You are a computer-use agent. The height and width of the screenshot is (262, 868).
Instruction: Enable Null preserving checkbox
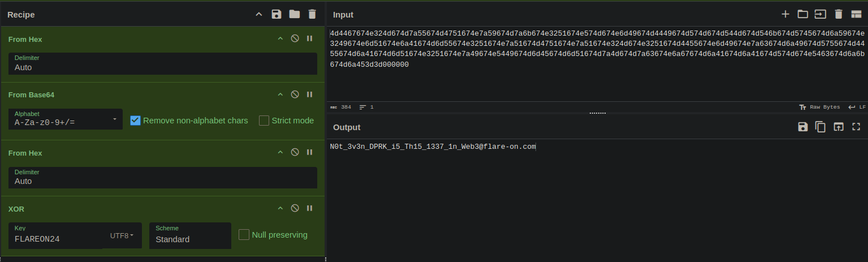(x=244, y=235)
